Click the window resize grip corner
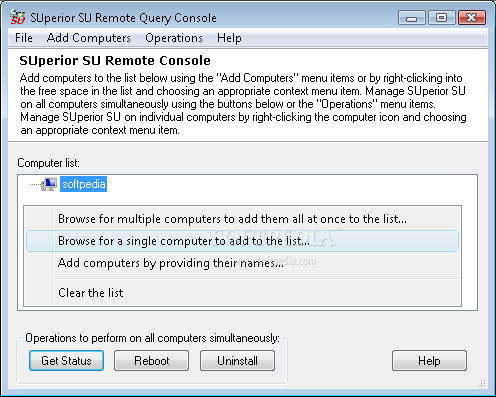The width and height of the screenshot is (496, 397). [482, 384]
